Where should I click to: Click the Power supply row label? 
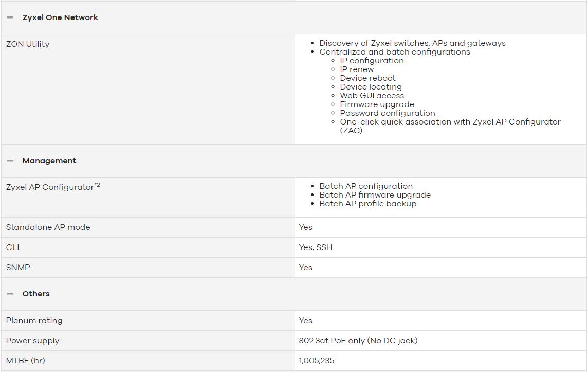coord(32,341)
